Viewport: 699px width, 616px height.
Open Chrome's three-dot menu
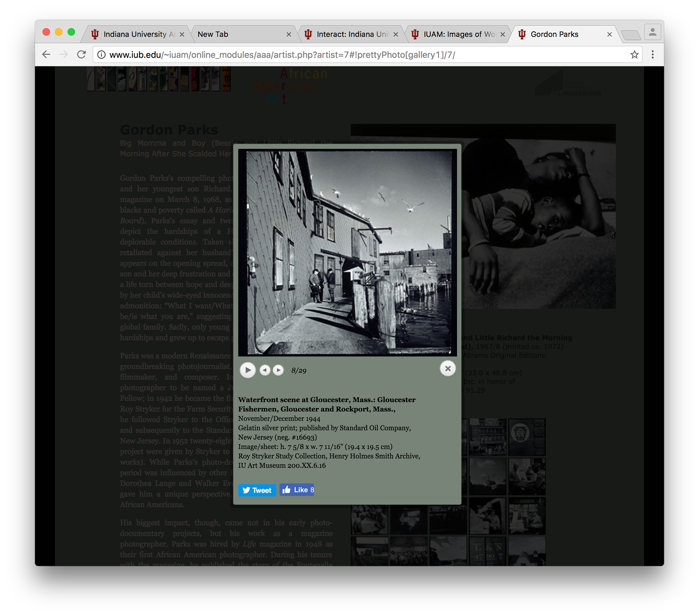(x=652, y=55)
